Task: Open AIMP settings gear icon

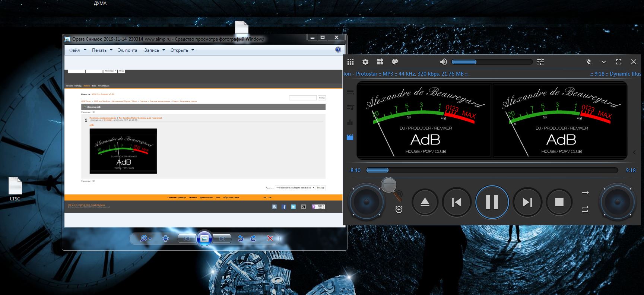Action: click(x=365, y=62)
